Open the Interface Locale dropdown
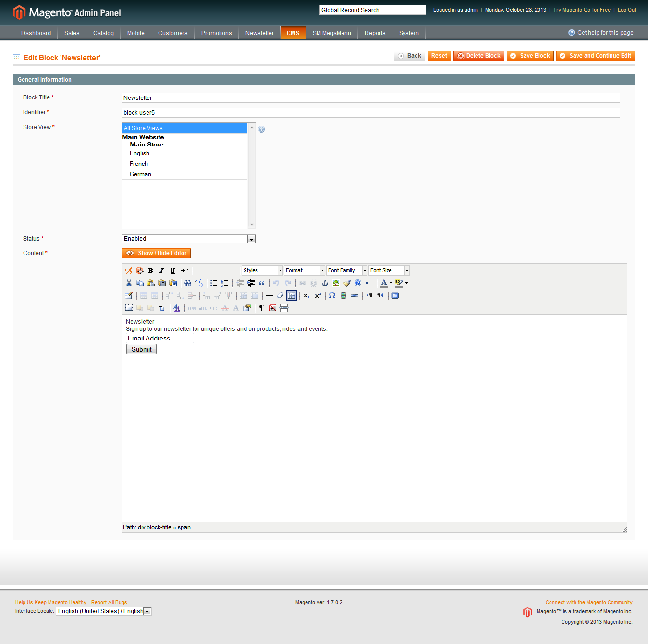The image size is (648, 644). [104, 611]
